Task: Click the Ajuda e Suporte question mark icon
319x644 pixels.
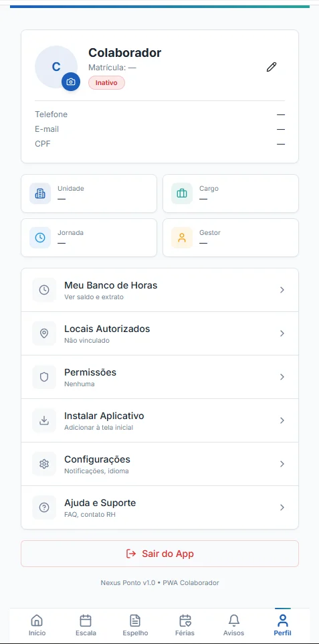Action: pos(44,507)
